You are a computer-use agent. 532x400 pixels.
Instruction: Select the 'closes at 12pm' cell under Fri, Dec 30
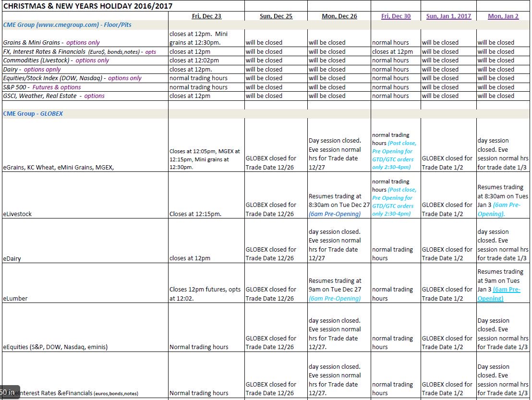click(x=396, y=51)
